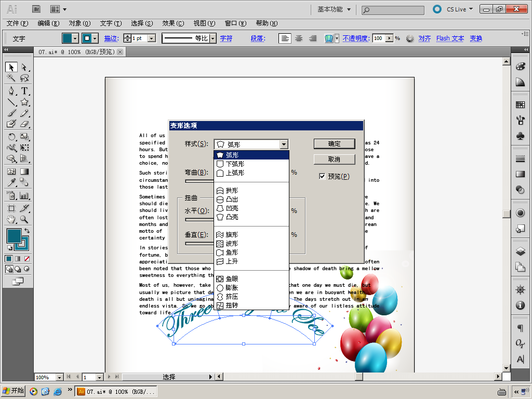Viewport: 532px width, 399px height.
Task: Select the Type (T) tool
Action: [24, 91]
